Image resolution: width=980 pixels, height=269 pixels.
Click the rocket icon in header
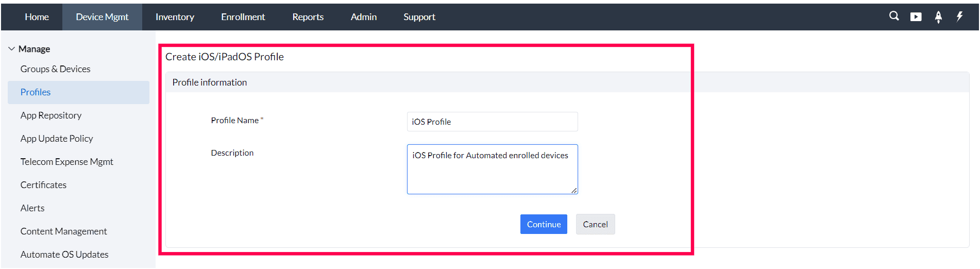pyautogui.click(x=938, y=17)
